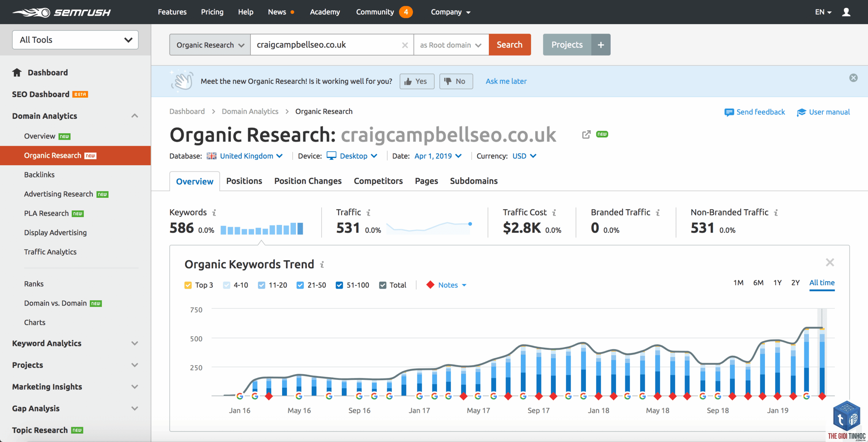Open the Pricing menu item
This screenshot has width=868, height=442.
(212, 12)
